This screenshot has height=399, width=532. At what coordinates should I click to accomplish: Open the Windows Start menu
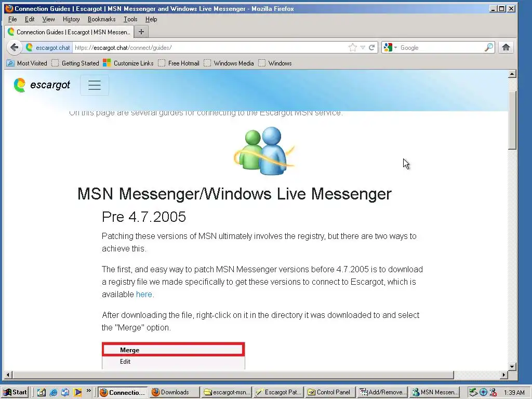click(x=15, y=392)
